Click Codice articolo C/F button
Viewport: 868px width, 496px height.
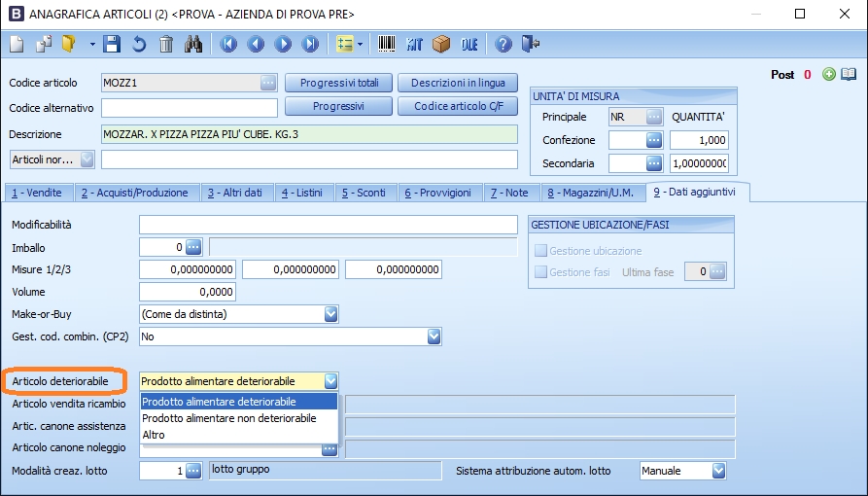(458, 106)
